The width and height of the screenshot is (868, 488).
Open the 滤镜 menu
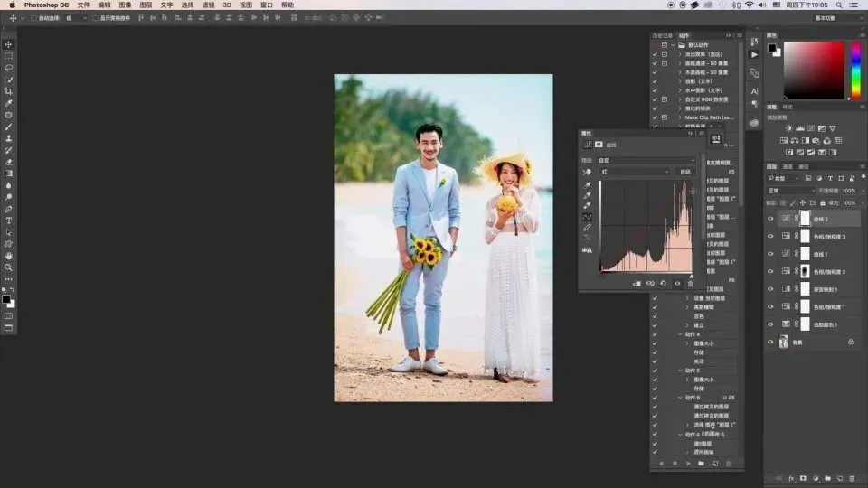(209, 5)
